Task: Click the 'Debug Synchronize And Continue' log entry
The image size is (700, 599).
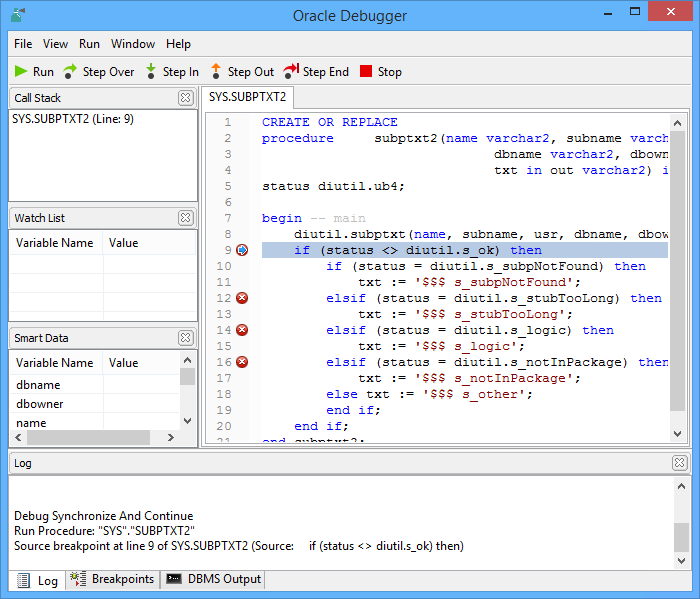Action: (104, 516)
